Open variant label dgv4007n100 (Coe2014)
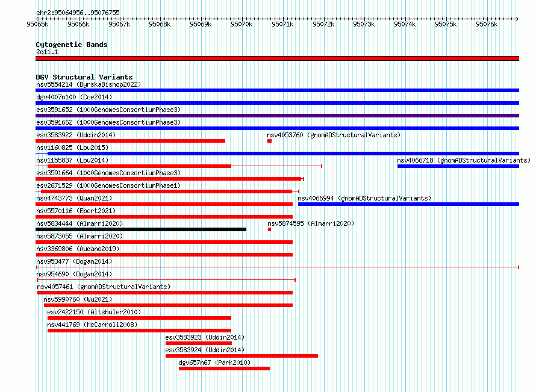Screen dimensions: 536x392 tap(74, 97)
